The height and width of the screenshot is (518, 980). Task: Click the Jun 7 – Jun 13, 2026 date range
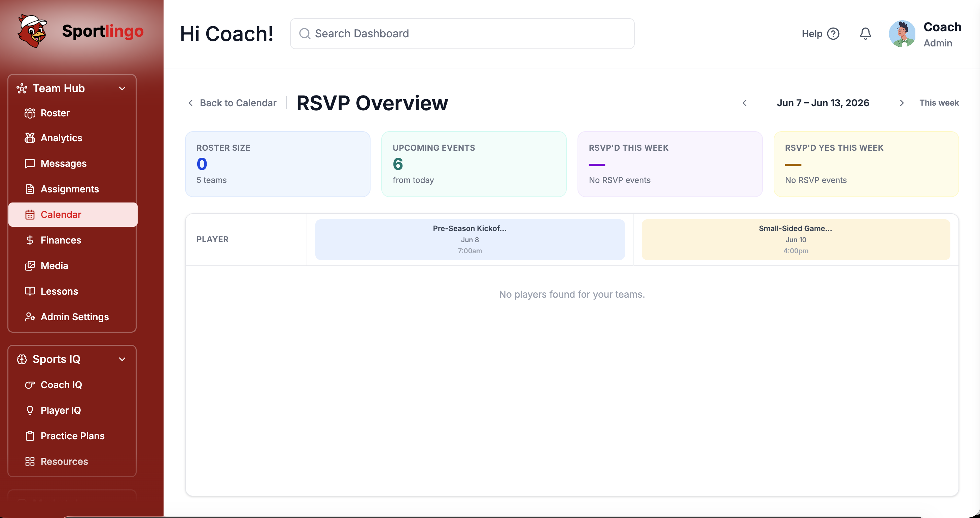(823, 103)
